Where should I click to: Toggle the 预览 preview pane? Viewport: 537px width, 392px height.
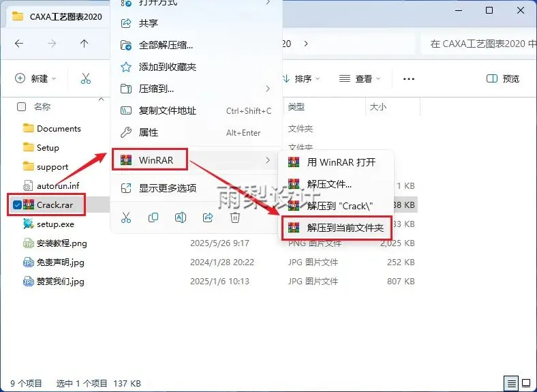point(503,79)
